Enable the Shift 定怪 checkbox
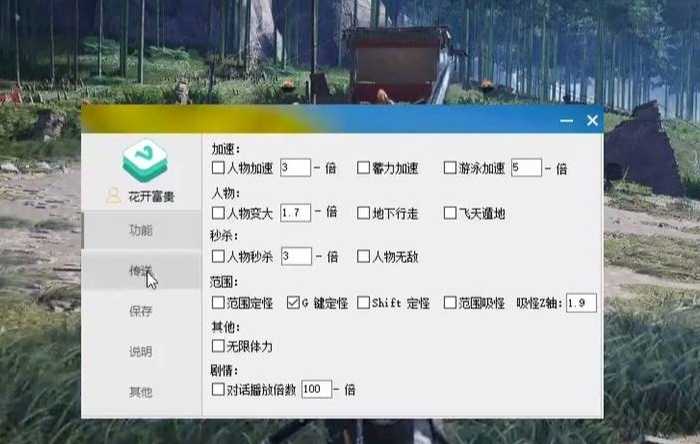 [363, 303]
